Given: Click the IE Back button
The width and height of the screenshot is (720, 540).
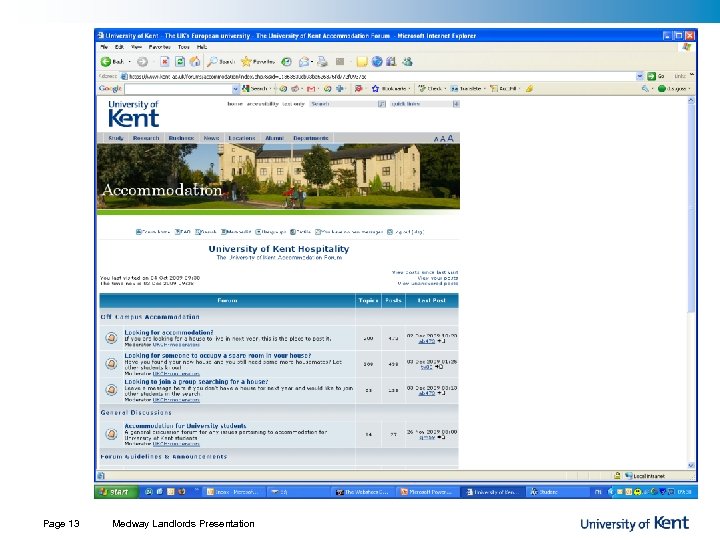Looking at the screenshot, I should click(x=112, y=62).
